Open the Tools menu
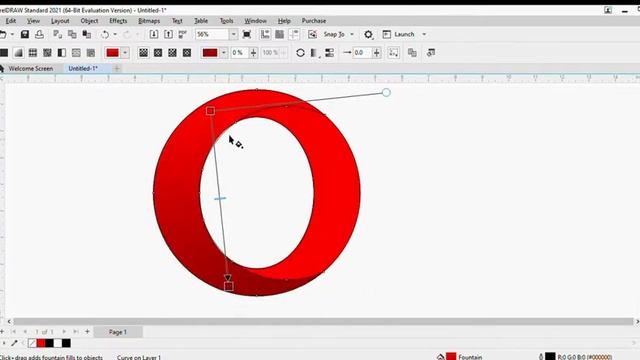The width and height of the screenshot is (640, 360). pos(227,21)
